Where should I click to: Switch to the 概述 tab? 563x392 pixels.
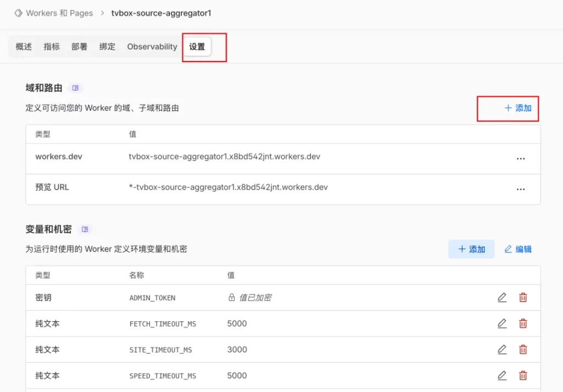tap(24, 47)
